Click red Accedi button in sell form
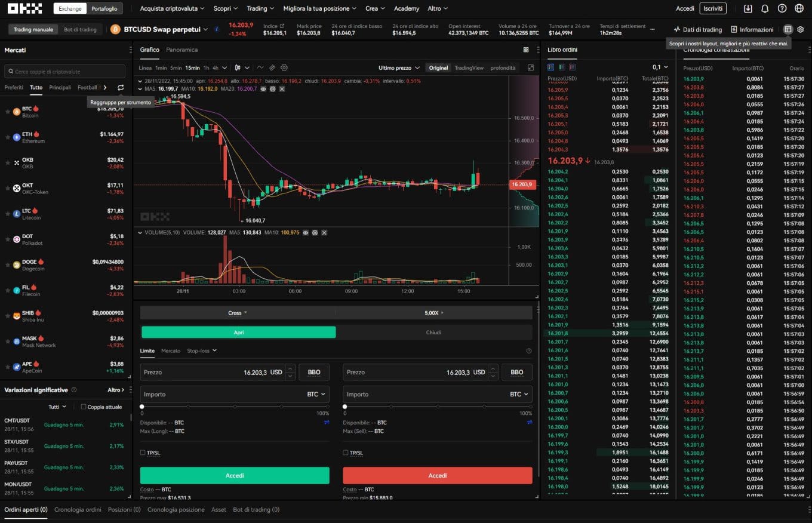This screenshot has height=523, width=812. [x=438, y=475]
